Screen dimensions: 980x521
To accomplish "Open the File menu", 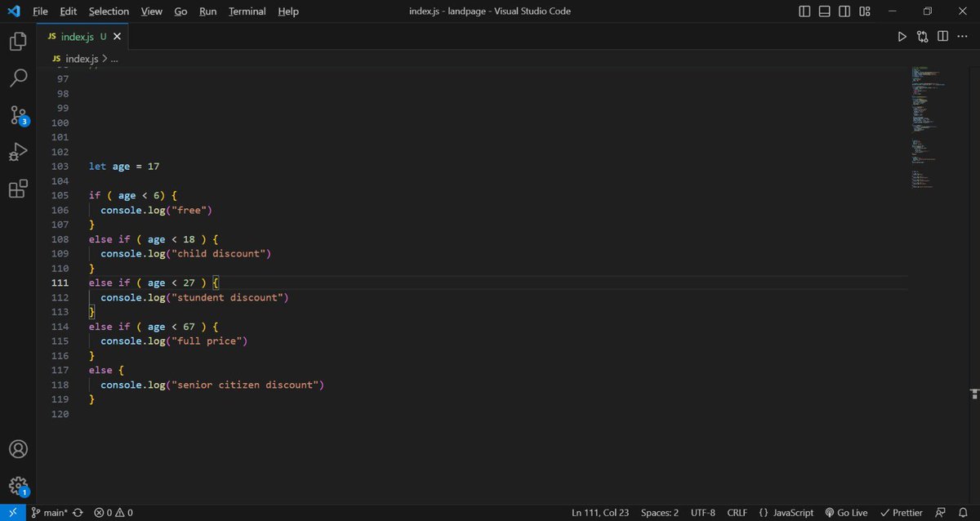I will (x=40, y=11).
